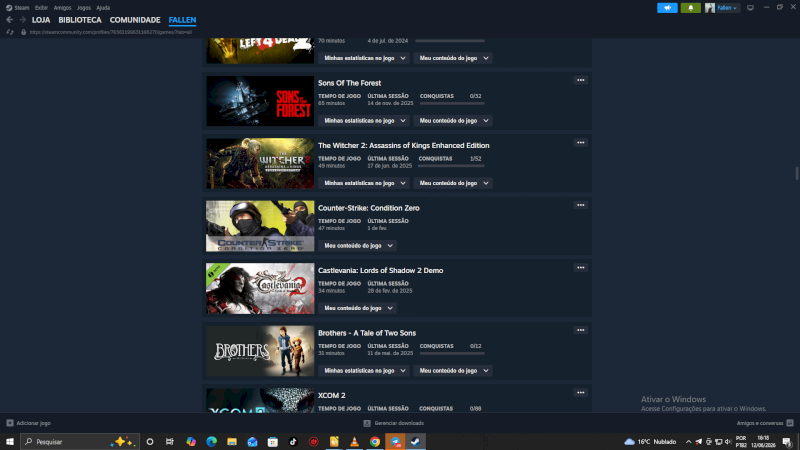
Task: Expand Meu conteúdo do jogo for Castlevania demo
Action: [x=358, y=308]
